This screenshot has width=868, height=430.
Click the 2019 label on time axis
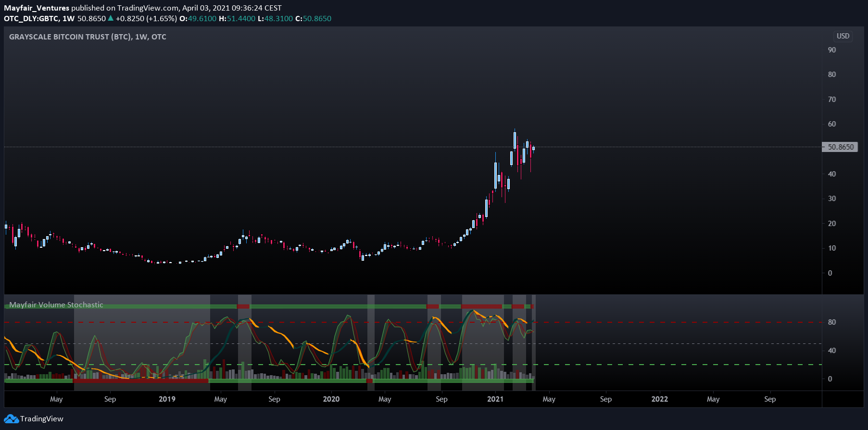[x=167, y=399]
